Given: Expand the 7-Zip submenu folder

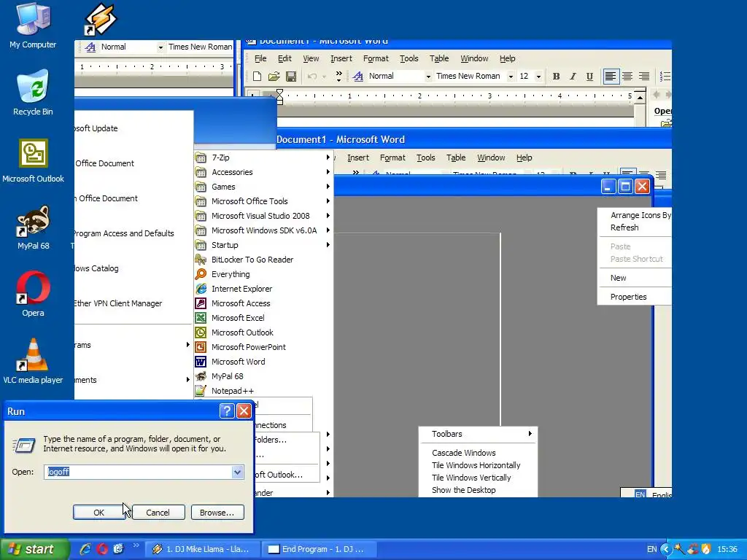Looking at the screenshot, I should pyautogui.click(x=263, y=157).
